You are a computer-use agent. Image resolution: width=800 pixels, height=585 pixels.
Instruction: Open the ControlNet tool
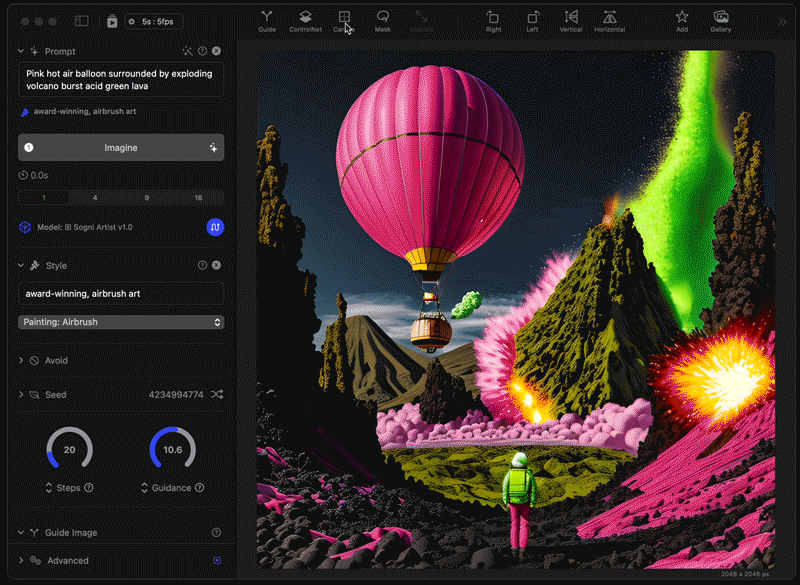click(305, 21)
